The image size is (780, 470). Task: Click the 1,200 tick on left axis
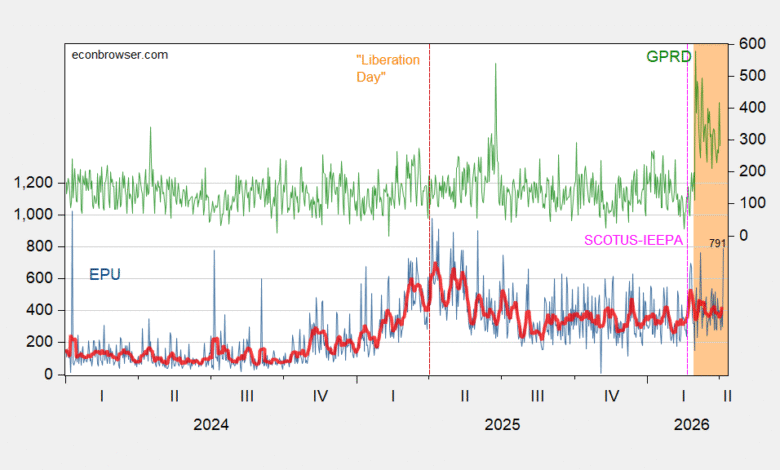pyautogui.click(x=39, y=183)
